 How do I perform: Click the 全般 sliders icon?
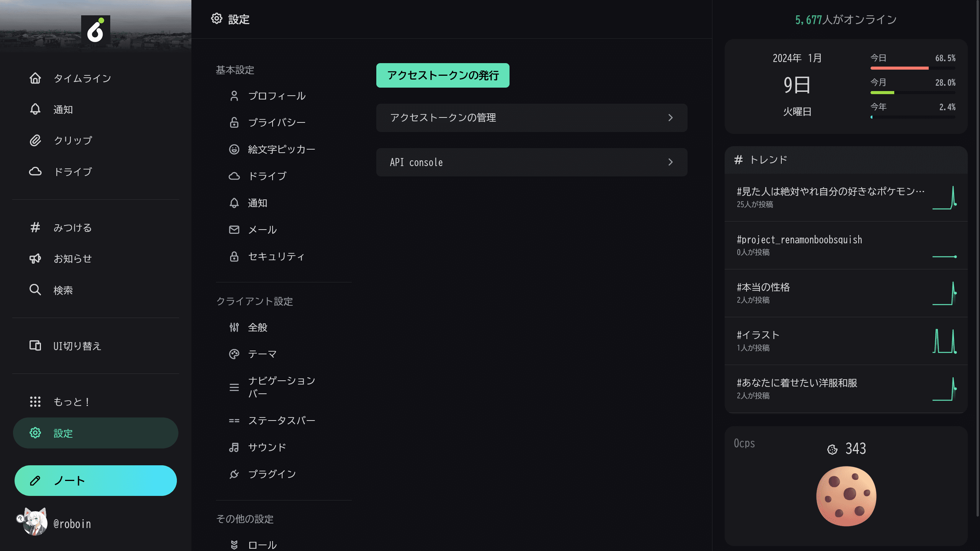point(234,327)
